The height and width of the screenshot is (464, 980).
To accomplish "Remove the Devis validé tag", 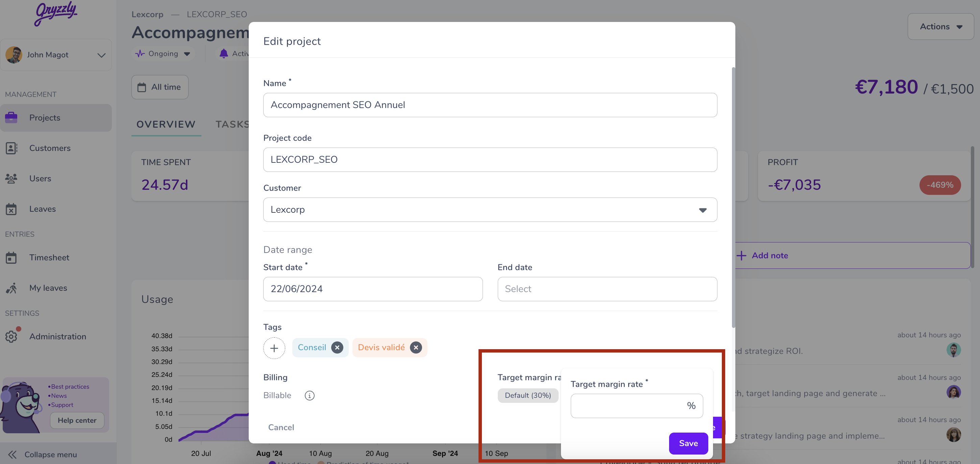I will (416, 347).
